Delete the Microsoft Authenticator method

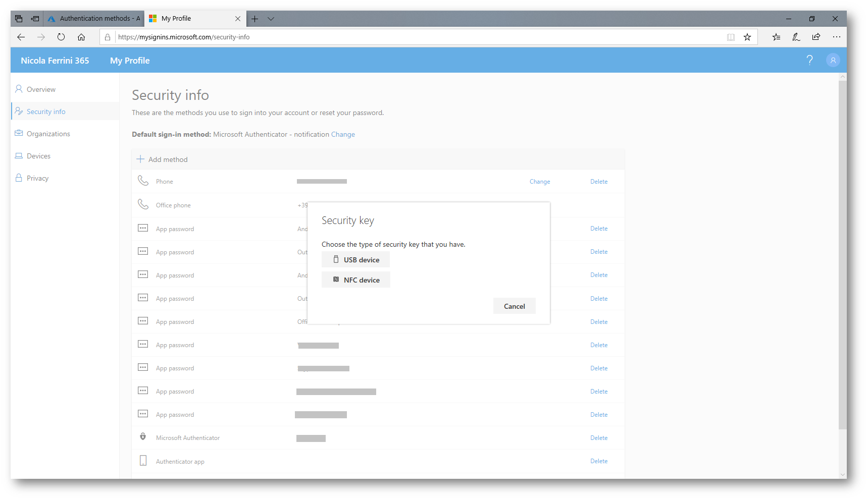click(599, 438)
